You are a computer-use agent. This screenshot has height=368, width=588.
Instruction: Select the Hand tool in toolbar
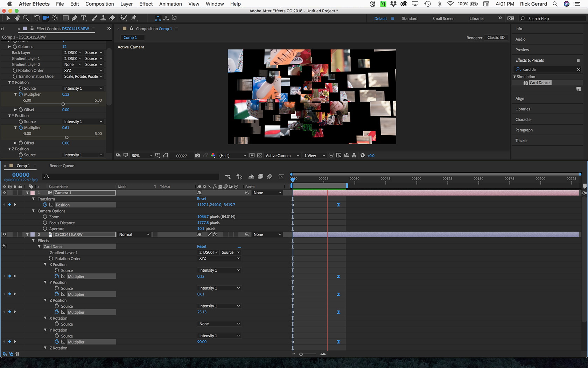coord(17,18)
